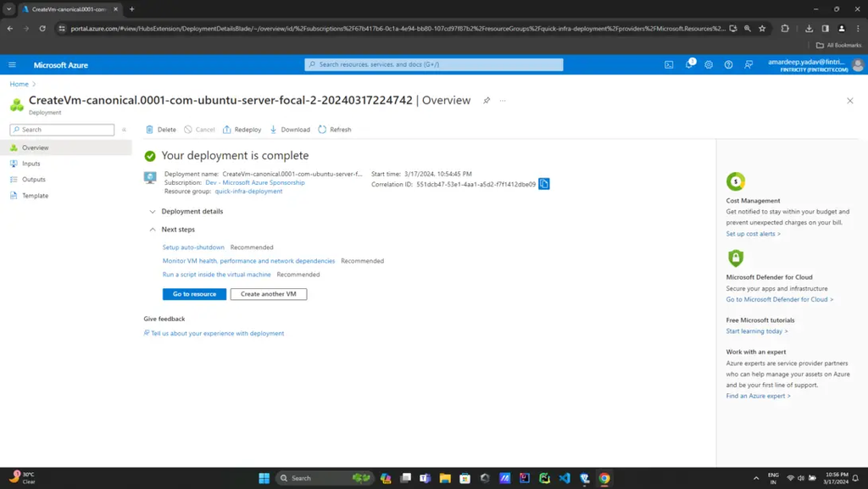Open Setup auto-shutdown link
The image size is (868, 489).
pyautogui.click(x=193, y=247)
